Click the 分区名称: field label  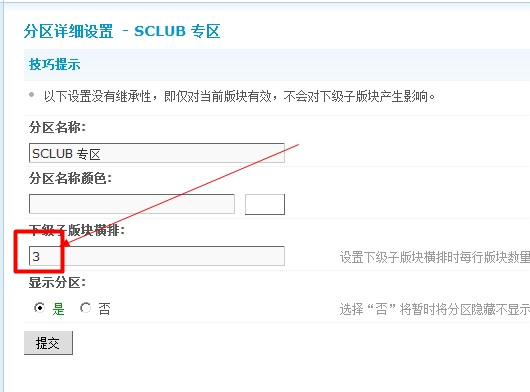click(x=57, y=127)
